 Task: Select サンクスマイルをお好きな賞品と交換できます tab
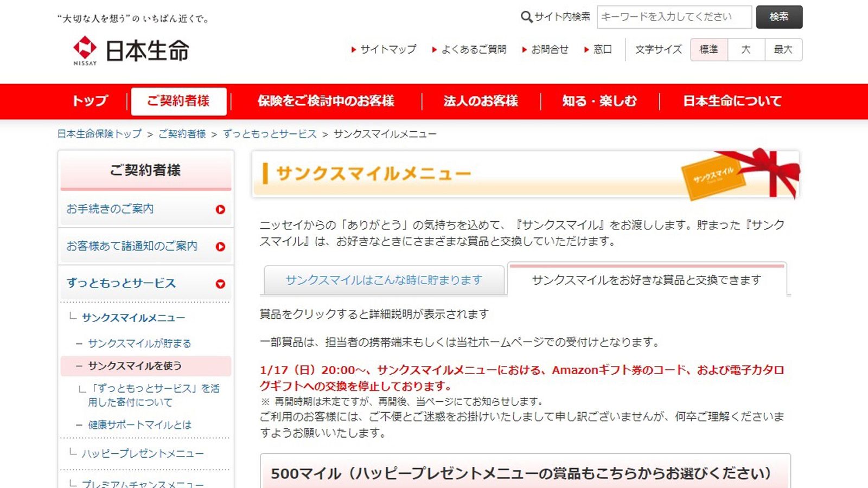pos(647,280)
